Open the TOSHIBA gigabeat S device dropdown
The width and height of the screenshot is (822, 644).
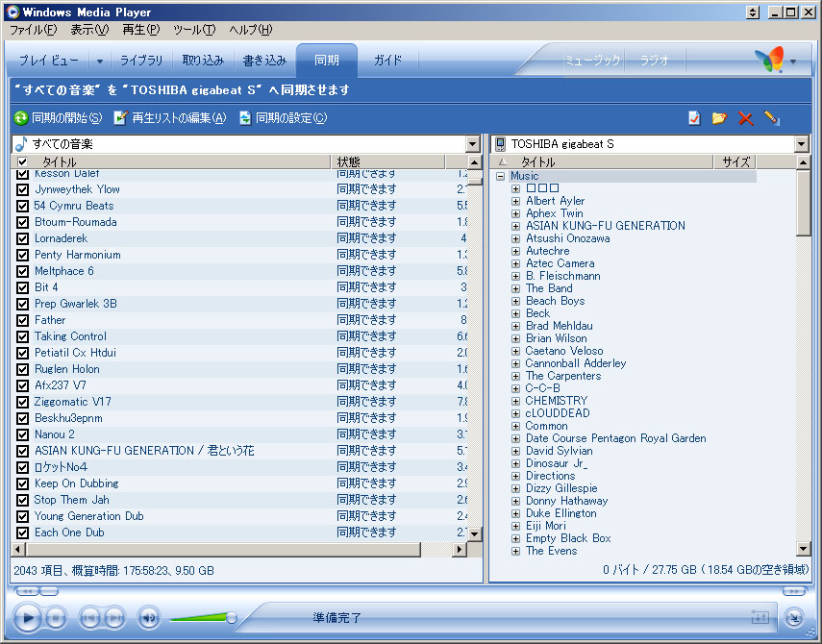point(801,144)
